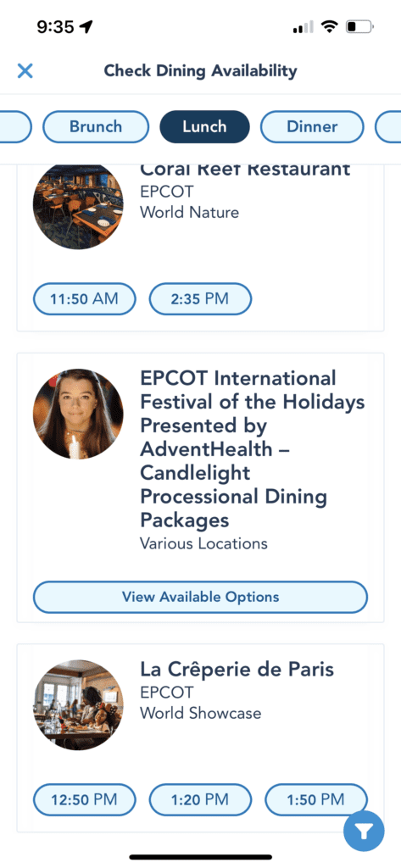Reserve La Crêperie de Paris at 12:50 PM
Screen dimensions: 401x868
84,800
